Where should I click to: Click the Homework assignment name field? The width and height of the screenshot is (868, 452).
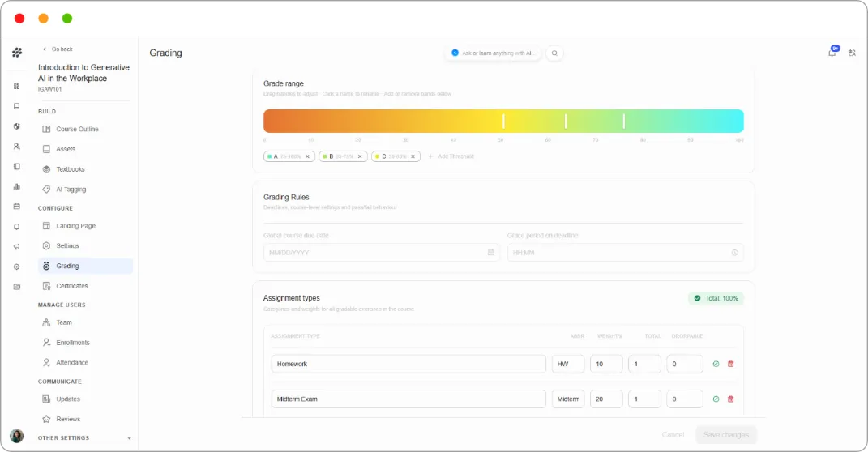point(408,364)
